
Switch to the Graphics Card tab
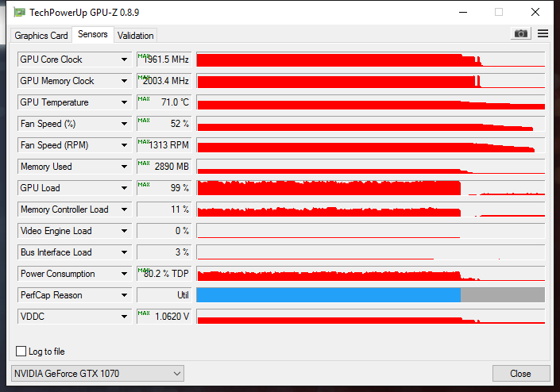click(41, 36)
